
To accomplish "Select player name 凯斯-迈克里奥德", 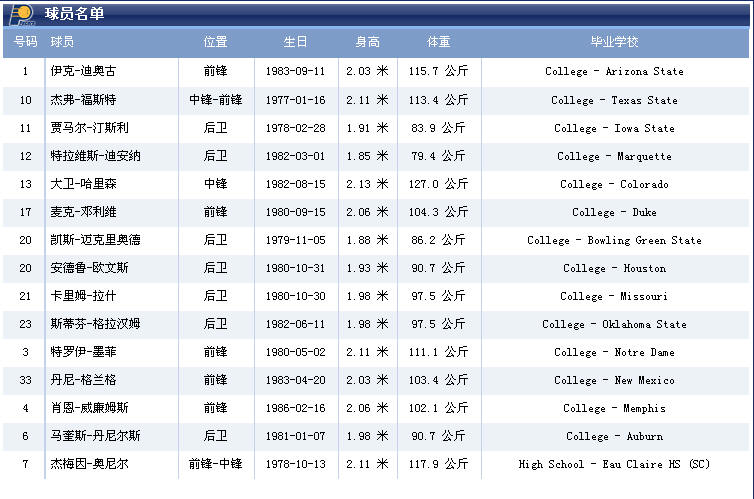I will point(95,240).
